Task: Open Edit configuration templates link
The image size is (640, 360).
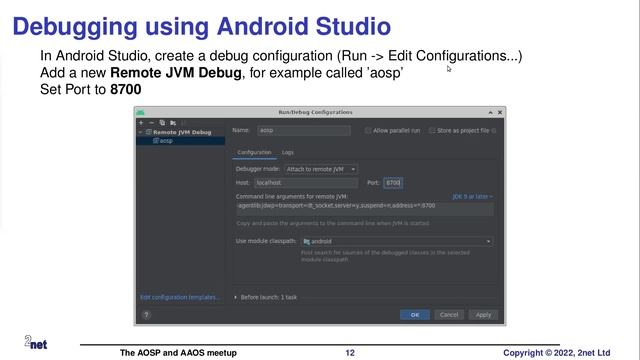Action: click(x=180, y=297)
